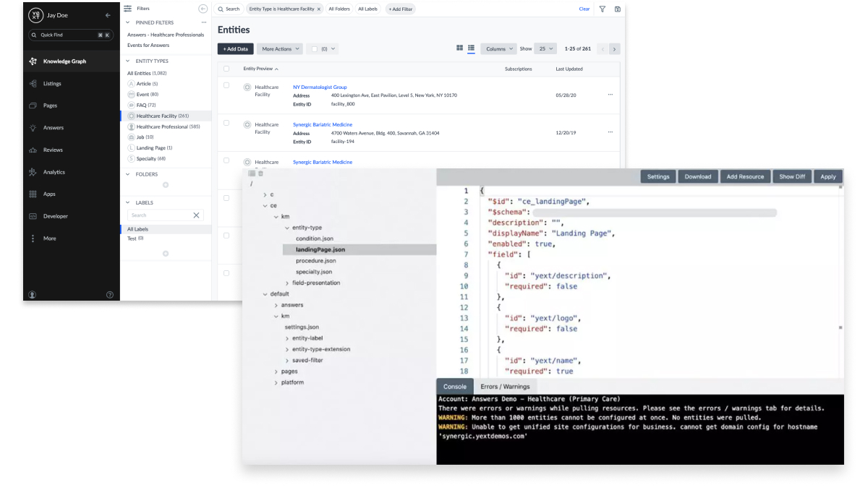The image size is (868, 490).
Task: Toggle the select-all checkbox in table header
Action: click(226, 69)
